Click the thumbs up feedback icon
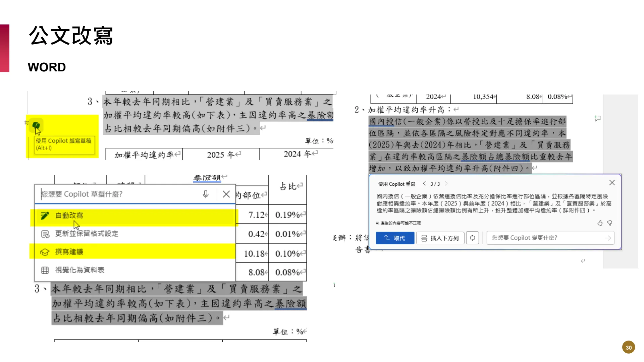The width and height of the screenshot is (644, 362). pyautogui.click(x=600, y=223)
